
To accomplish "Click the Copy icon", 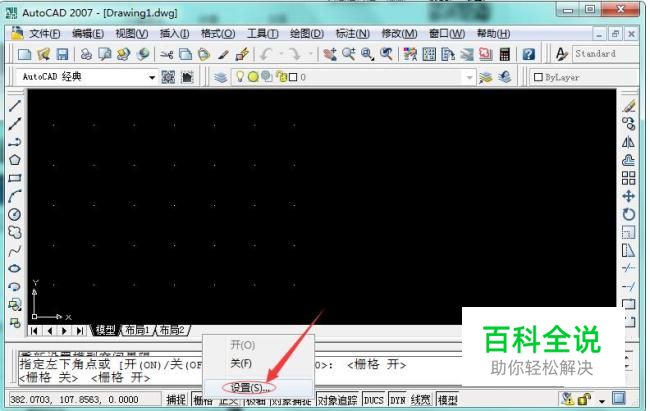I will tap(185, 54).
